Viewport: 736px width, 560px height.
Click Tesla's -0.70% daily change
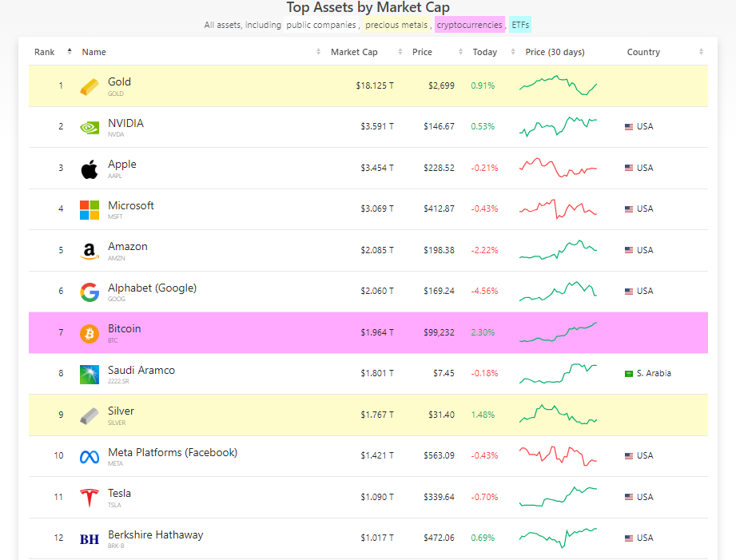tap(484, 497)
